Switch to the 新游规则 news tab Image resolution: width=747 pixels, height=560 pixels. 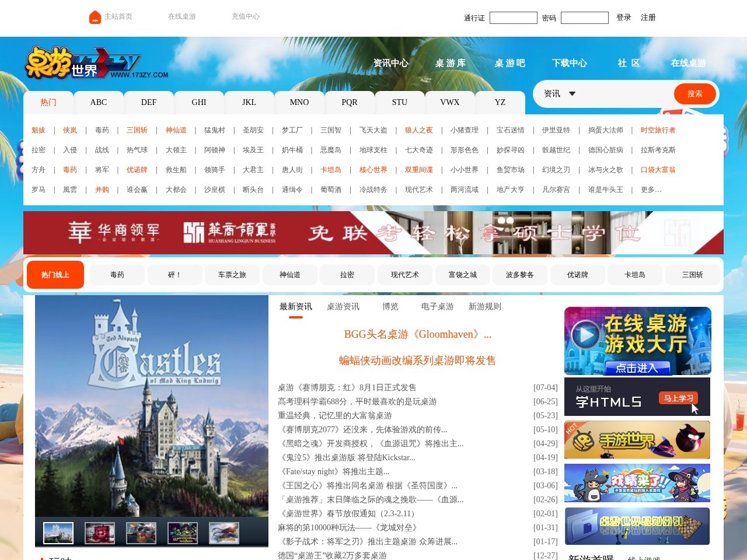tap(485, 307)
